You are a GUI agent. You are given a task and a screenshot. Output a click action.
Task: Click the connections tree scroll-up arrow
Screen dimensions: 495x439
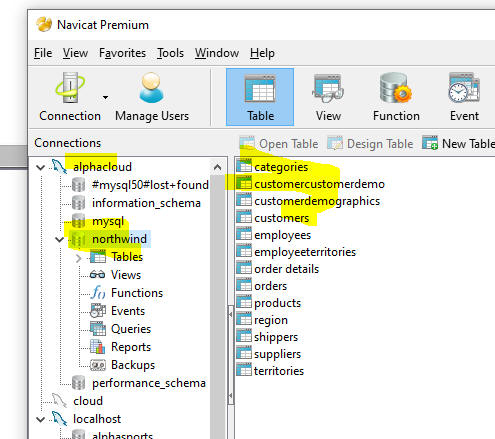tap(217, 167)
